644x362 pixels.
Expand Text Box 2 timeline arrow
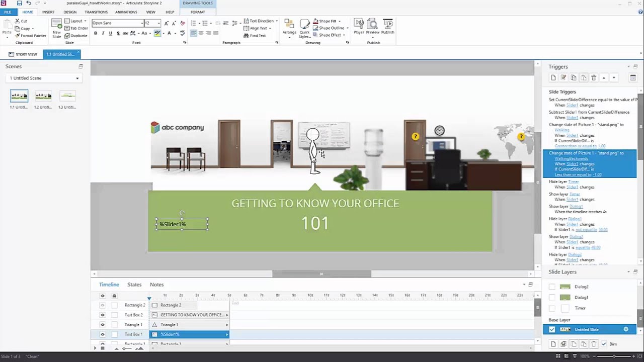pos(227,315)
